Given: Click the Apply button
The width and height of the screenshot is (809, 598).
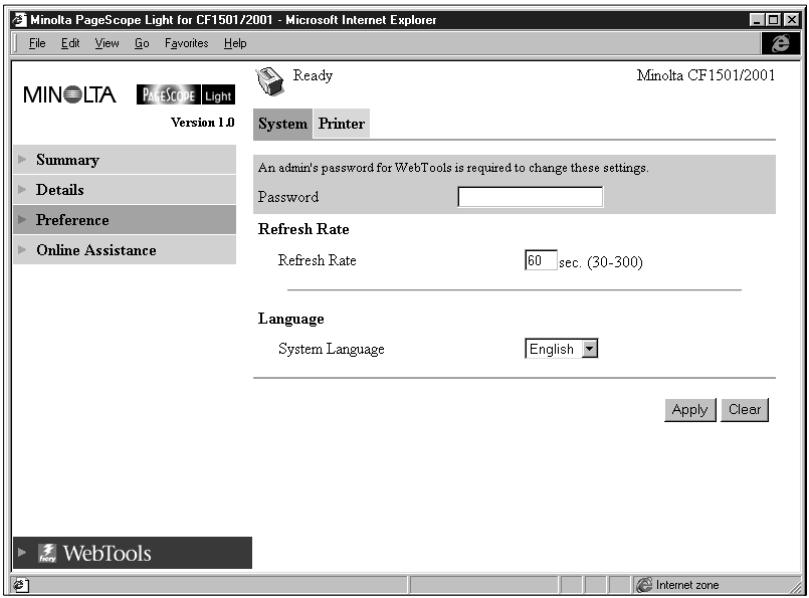Looking at the screenshot, I should click(690, 410).
